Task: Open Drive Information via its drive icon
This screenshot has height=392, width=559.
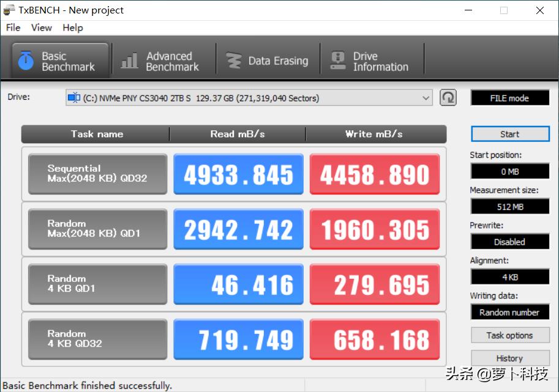Action: (339, 59)
